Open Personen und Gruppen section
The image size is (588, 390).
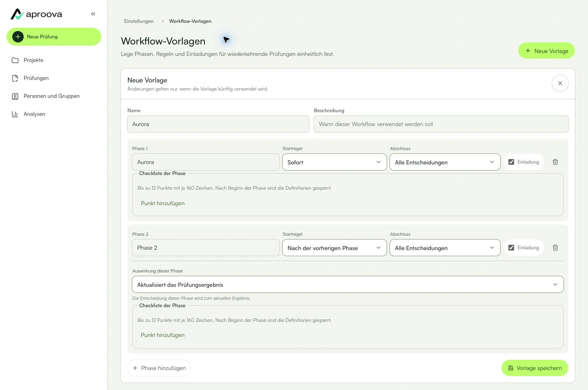(51, 96)
